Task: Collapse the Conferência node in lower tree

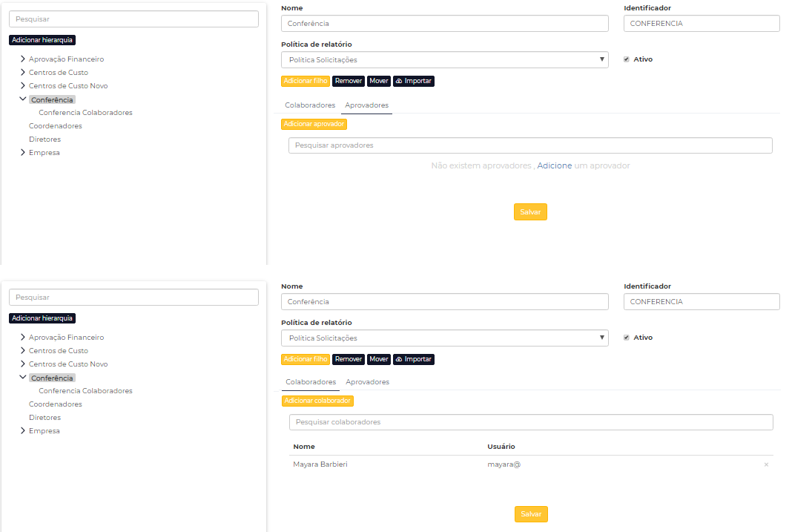Action: (x=23, y=377)
